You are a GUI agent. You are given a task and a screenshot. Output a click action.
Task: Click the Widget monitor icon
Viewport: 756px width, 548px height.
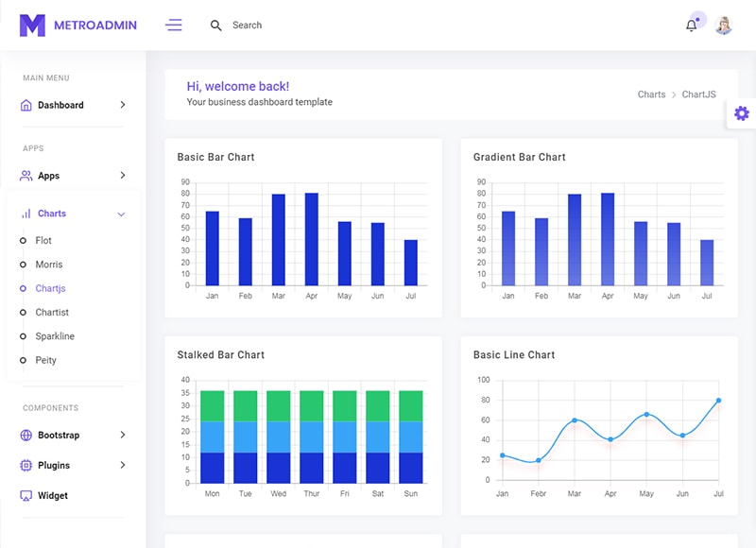[26, 496]
